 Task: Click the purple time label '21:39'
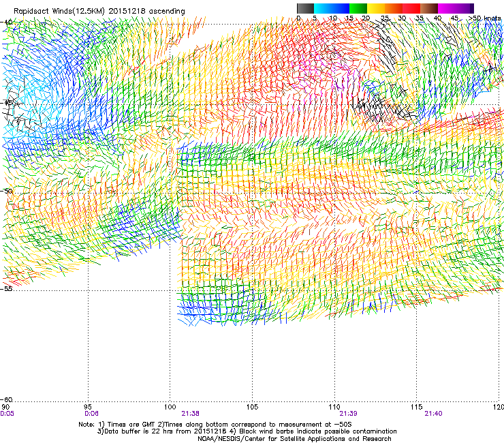click(349, 414)
